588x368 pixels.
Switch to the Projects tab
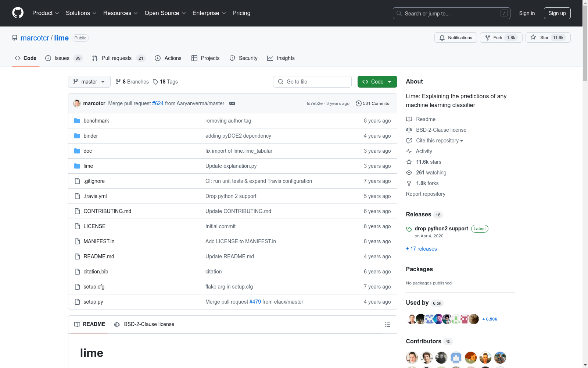(x=205, y=58)
